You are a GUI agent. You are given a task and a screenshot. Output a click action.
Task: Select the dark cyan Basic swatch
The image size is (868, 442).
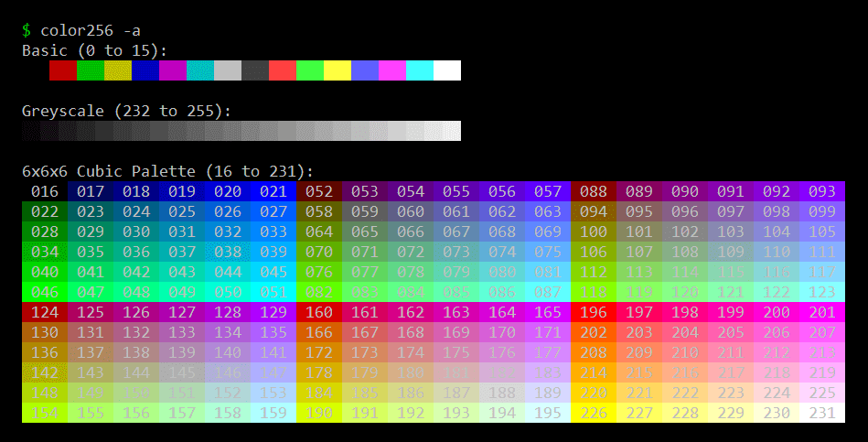200,70
